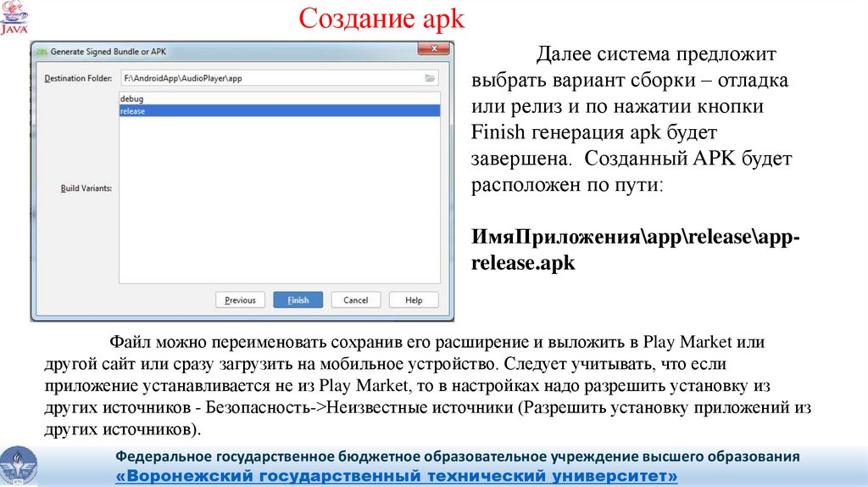Go back with the Previous button

(x=240, y=300)
